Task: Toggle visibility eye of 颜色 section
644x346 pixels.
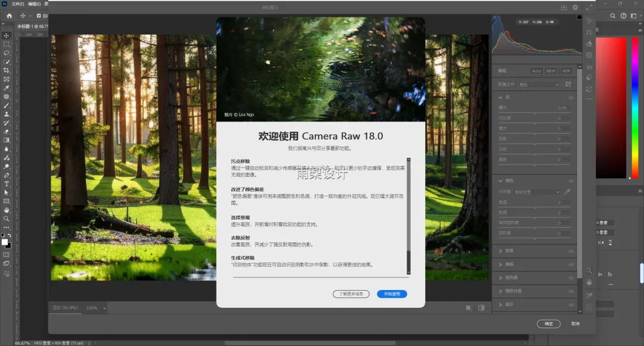Action: 571,180
